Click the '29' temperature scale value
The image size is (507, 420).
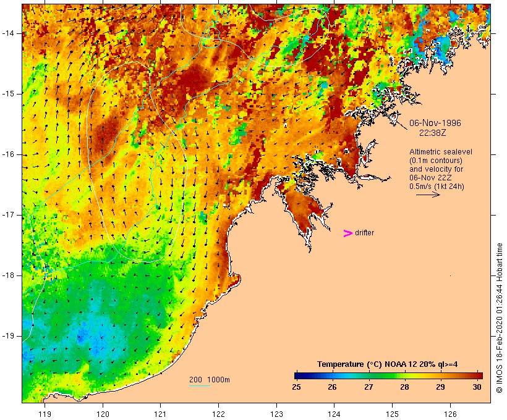pos(440,387)
